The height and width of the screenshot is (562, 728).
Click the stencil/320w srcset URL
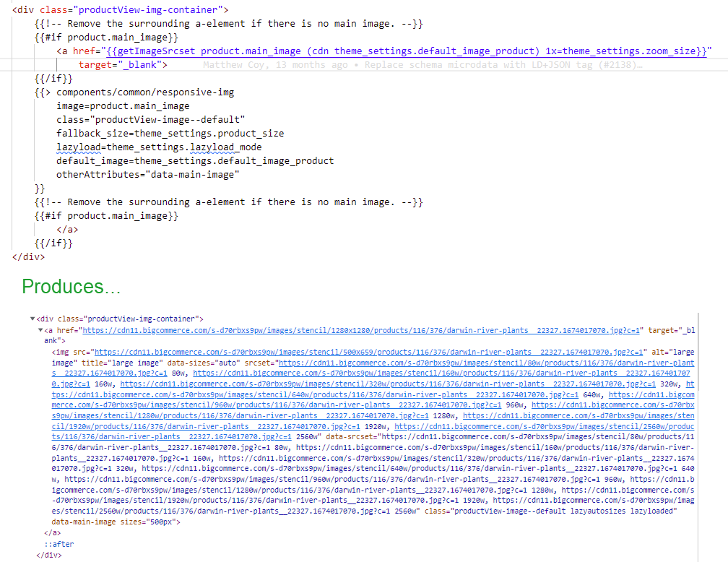361,384
